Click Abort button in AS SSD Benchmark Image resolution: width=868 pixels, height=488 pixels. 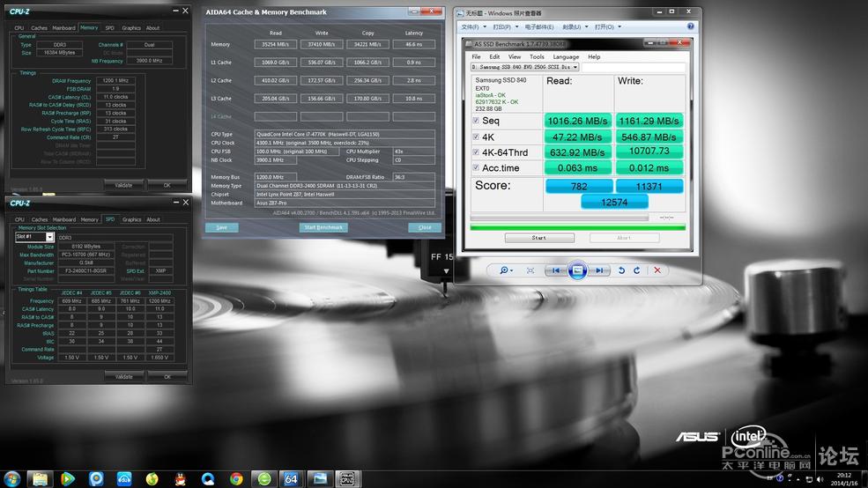[624, 237]
